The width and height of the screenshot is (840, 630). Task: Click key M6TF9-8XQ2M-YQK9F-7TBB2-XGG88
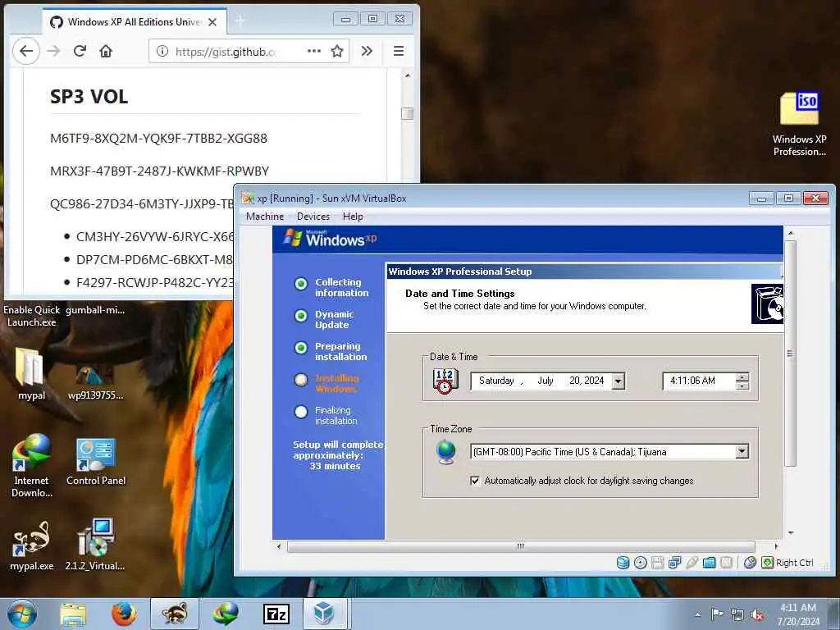(x=158, y=138)
